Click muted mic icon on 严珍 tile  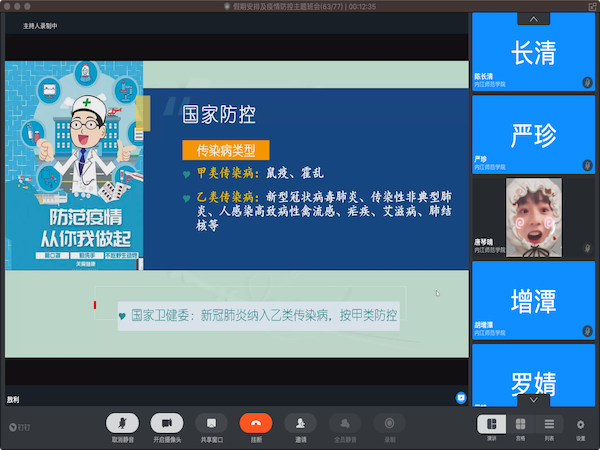pos(587,165)
